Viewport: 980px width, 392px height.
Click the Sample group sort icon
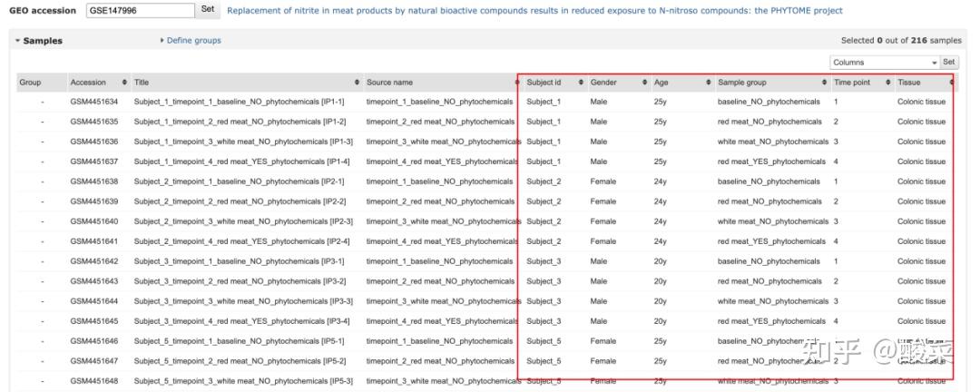click(824, 83)
